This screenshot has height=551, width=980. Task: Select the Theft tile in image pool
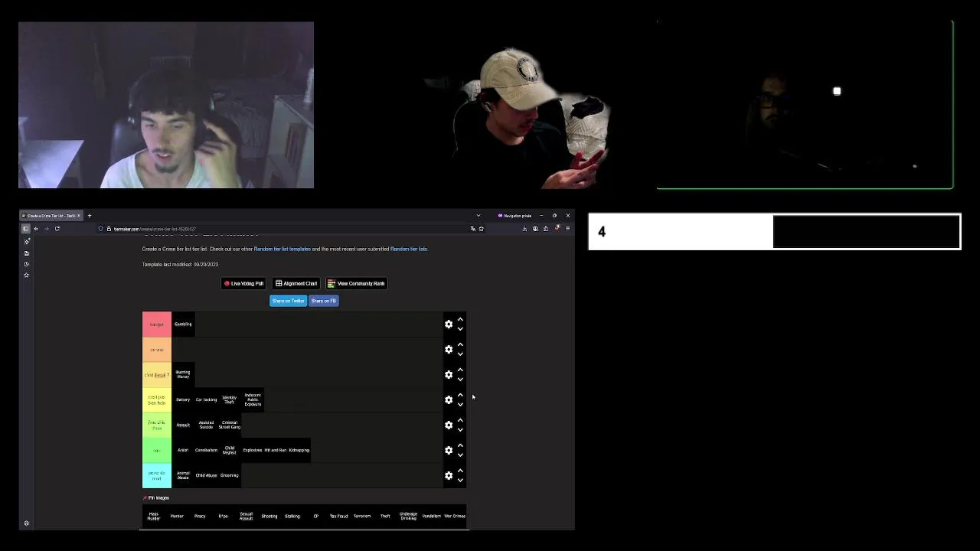click(385, 517)
